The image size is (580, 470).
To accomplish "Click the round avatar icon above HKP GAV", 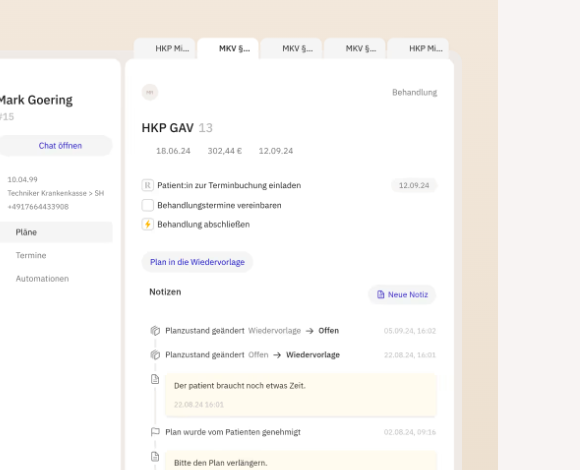I will pyautogui.click(x=150, y=92).
